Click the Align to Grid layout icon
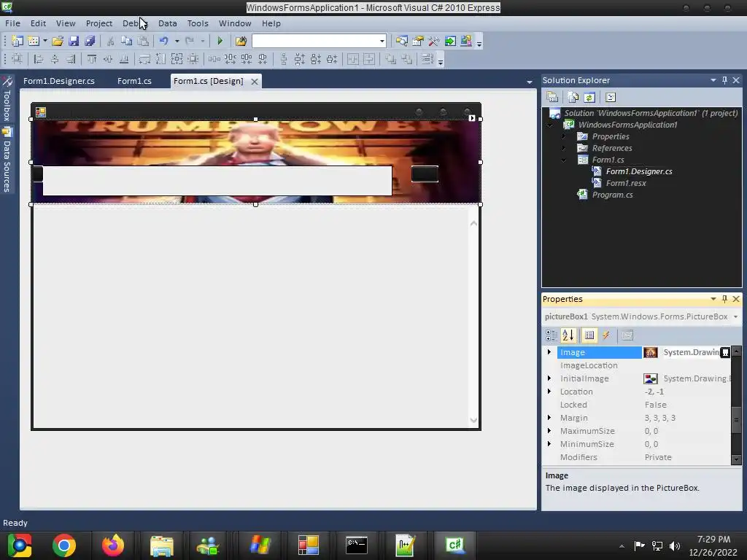The height and width of the screenshot is (560, 747). 18,59
